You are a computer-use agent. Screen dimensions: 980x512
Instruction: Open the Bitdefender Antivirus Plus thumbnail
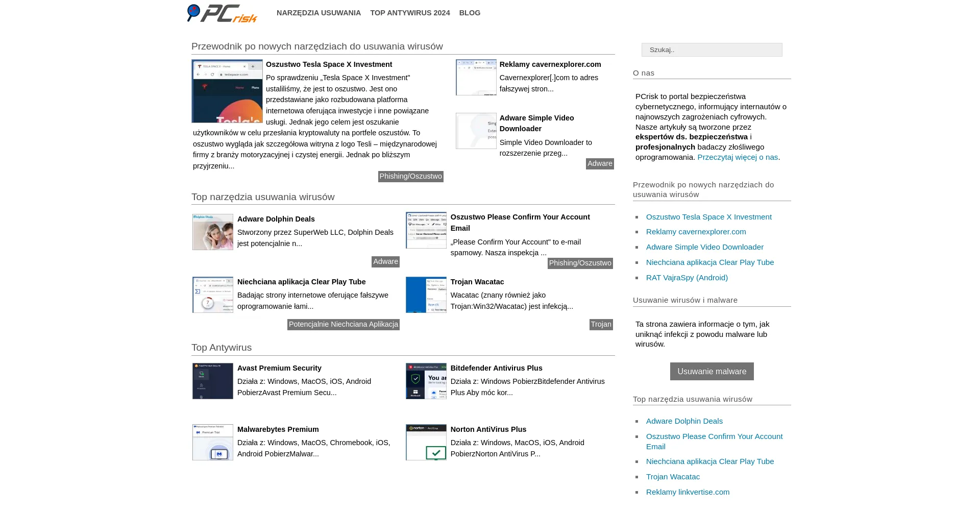[x=426, y=381]
